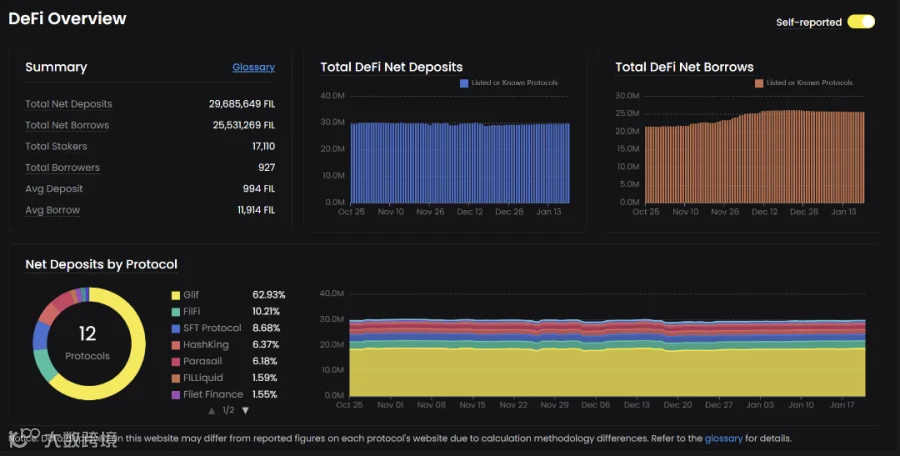Click the Avg Borrow label
Image resolution: width=900 pixels, height=456 pixels.
click(52, 210)
